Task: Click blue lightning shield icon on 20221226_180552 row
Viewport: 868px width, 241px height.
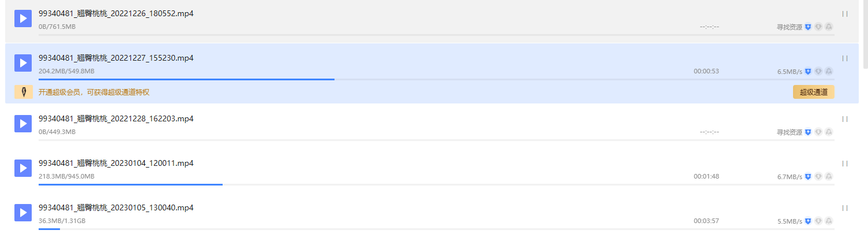Action: [808, 27]
